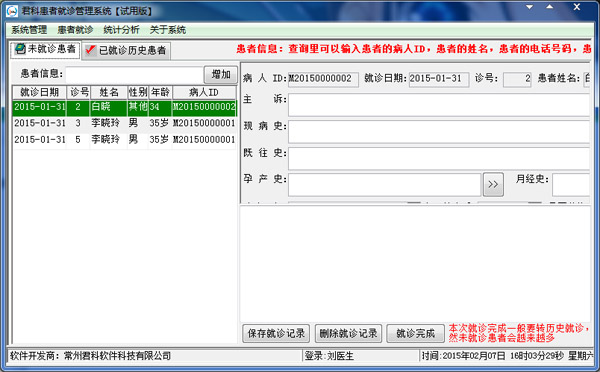Open the 患者就诊 menu
The width and height of the screenshot is (600, 372).
coord(75,30)
